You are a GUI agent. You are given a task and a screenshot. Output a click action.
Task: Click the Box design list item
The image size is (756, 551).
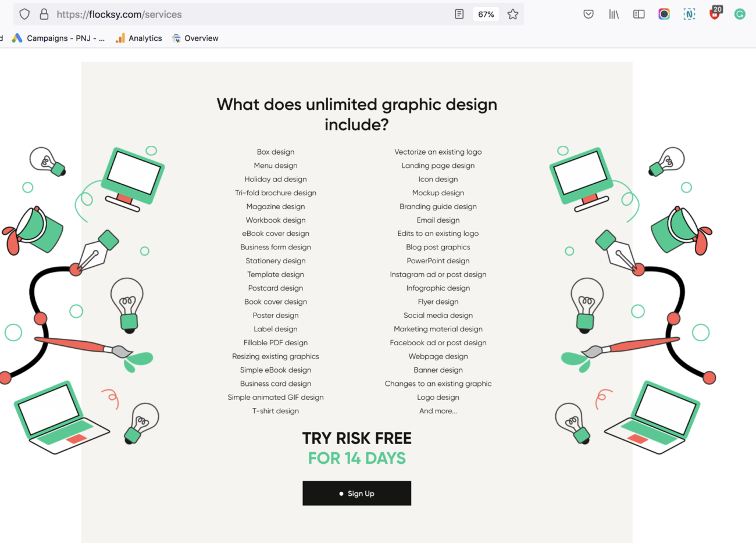coord(276,152)
